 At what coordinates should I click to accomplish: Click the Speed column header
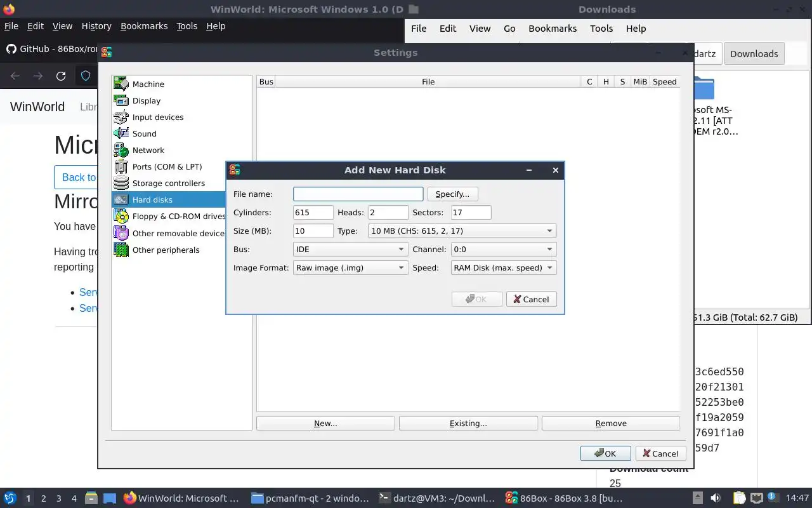coord(664,81)
